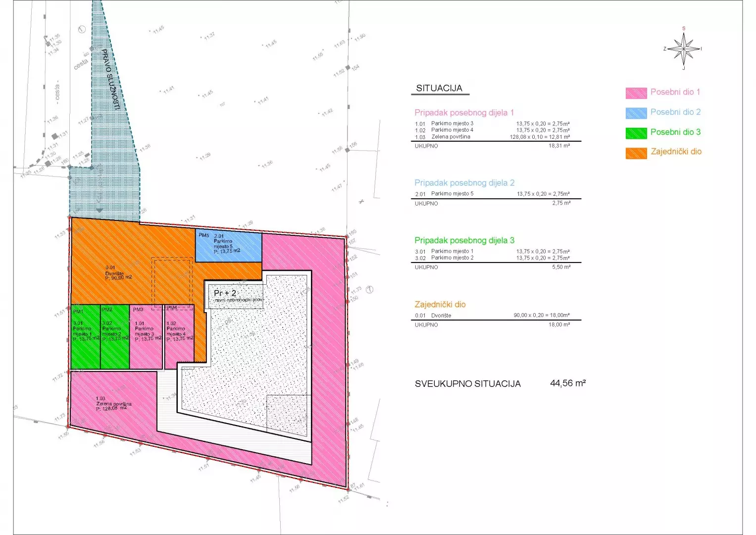Select the 'SITUACIJA' underlined heading
Screen dimensions: 756x535
[439, 88]
